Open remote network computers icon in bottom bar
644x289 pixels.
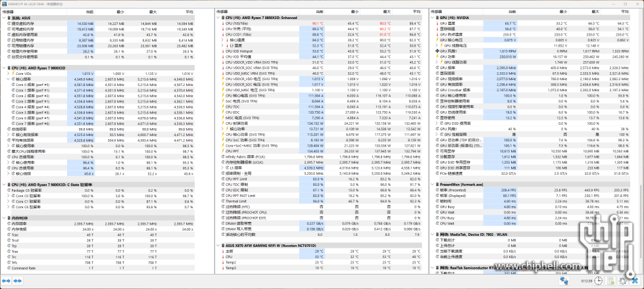564,281
